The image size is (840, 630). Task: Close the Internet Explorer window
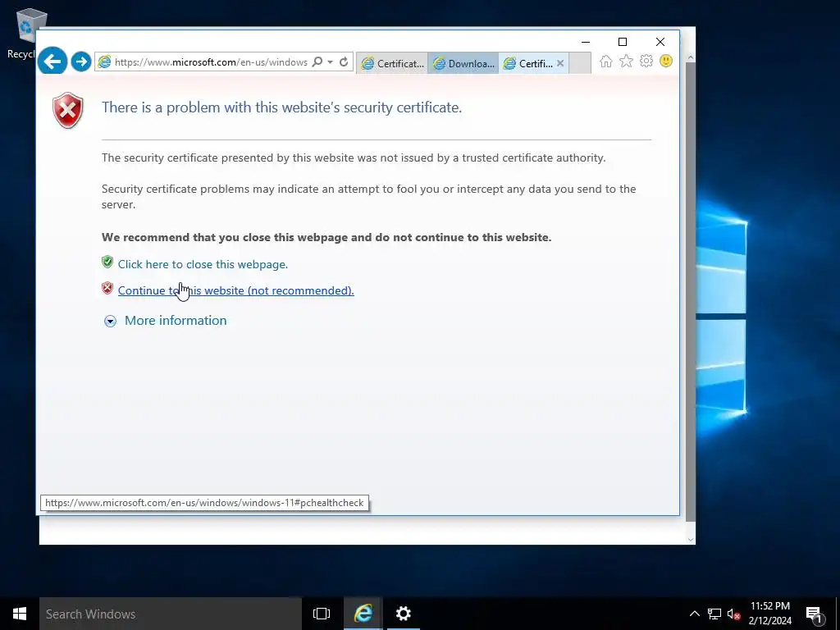coord(660,42)
